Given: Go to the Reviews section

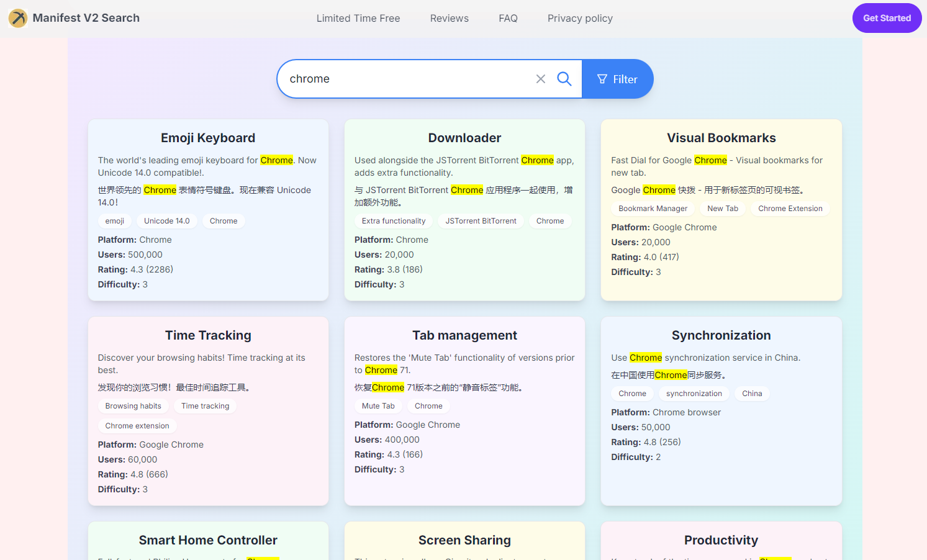Looking at the screenshot, I should (450, 18).
